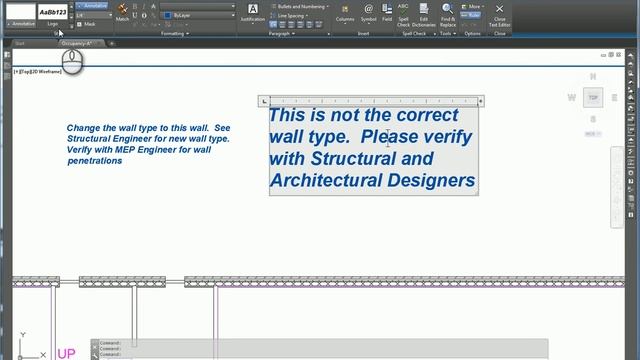The width and height of the screenshot is (640, 360).
Task: Open the WCS dropdown under ViewCube
Action: pos(593,134)
